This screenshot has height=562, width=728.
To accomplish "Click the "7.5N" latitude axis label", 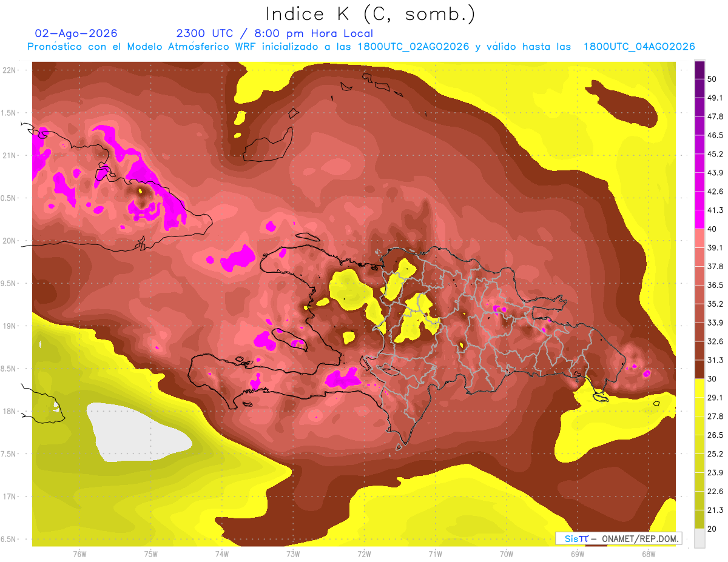I will [x=9, y=454].
